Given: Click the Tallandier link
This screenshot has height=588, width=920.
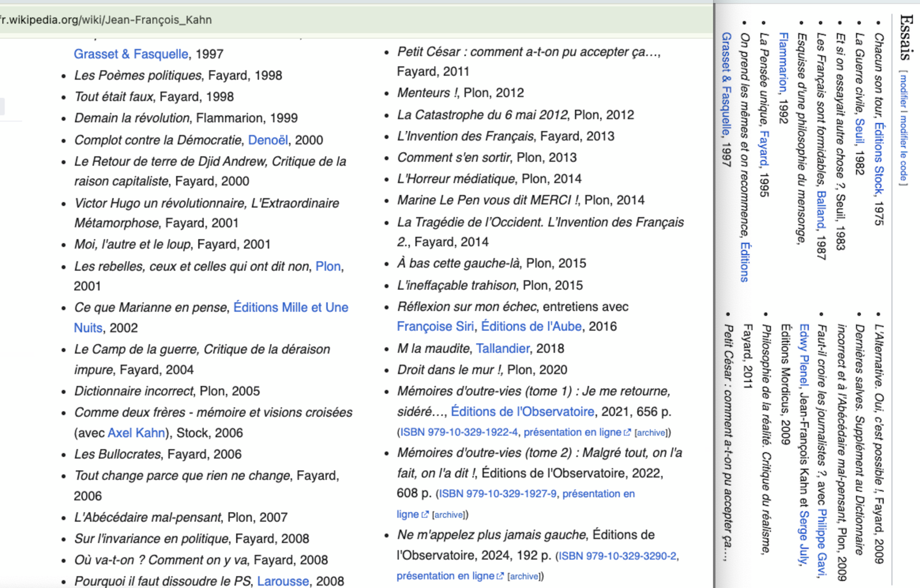Looking at the screenshot, I should point(503,349).
